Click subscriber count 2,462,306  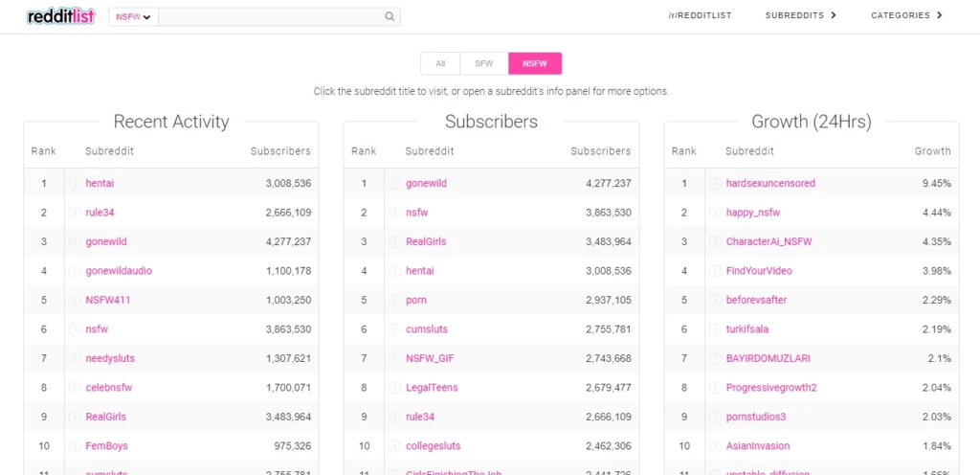tap(608, 445)
